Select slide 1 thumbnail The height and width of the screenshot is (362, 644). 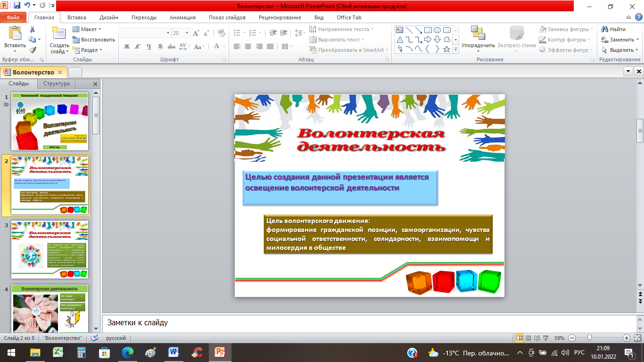(50, 122)
